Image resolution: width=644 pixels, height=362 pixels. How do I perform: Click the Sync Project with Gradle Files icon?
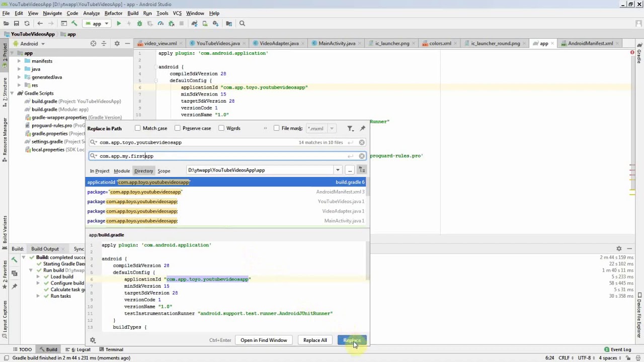[x=195, y=23]
